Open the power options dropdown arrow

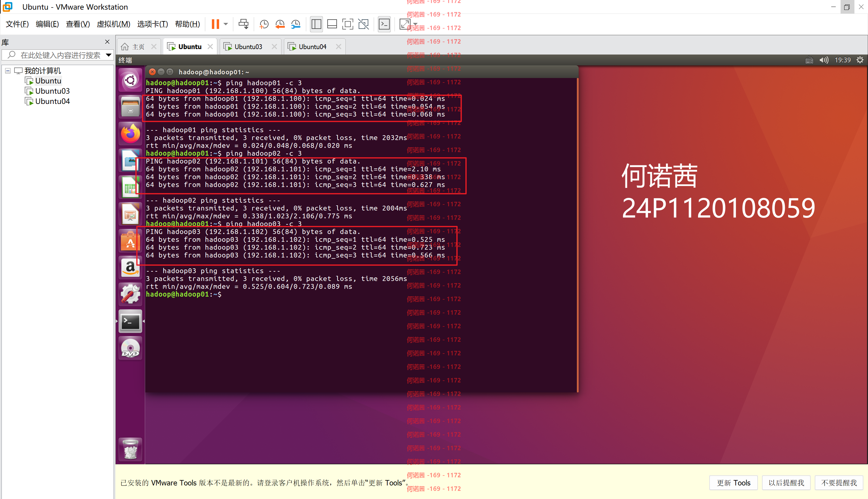(x=226, y=24)
